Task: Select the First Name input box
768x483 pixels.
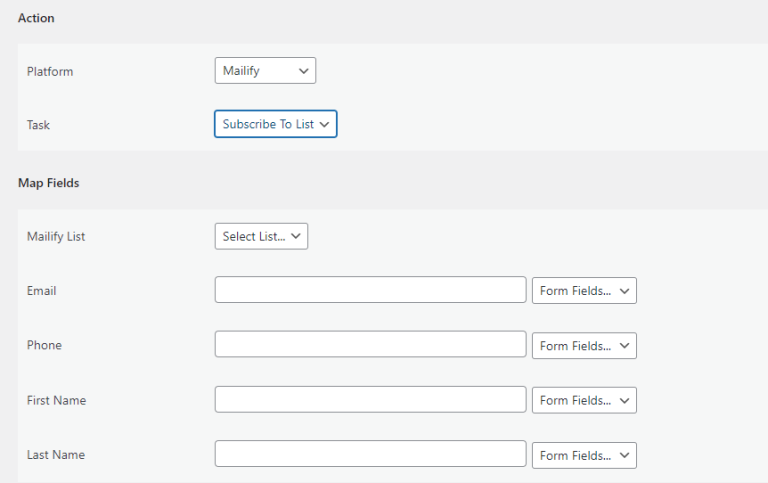Action: click(x=370, y=399)
